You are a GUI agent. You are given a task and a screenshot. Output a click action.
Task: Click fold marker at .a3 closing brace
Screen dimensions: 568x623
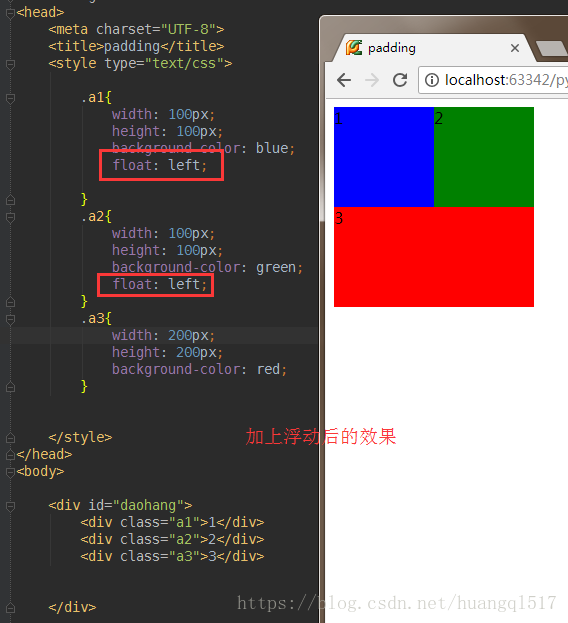11,387
